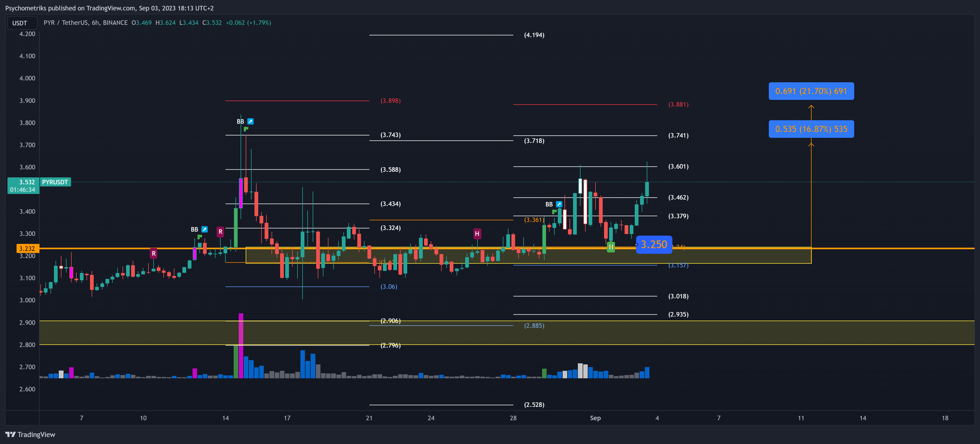
Task: Click the 11 date on time axis
Action: 801,418
